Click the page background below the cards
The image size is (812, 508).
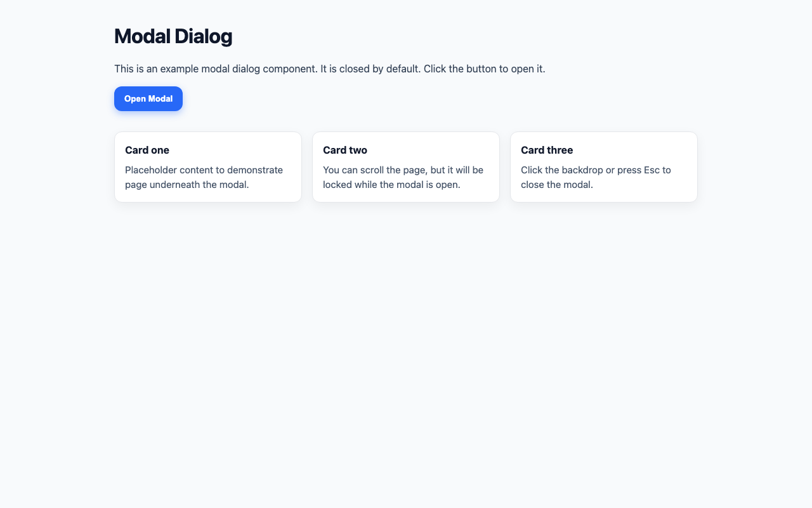[406, 317]
